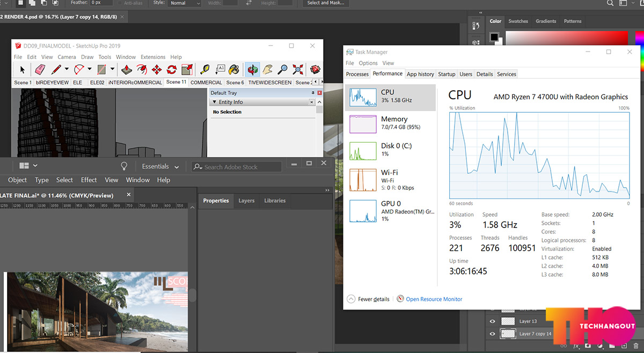The width and height of the screenshot is (644, 353).
Task: Open Illustrator Effect menu
Action: (89, 180)
